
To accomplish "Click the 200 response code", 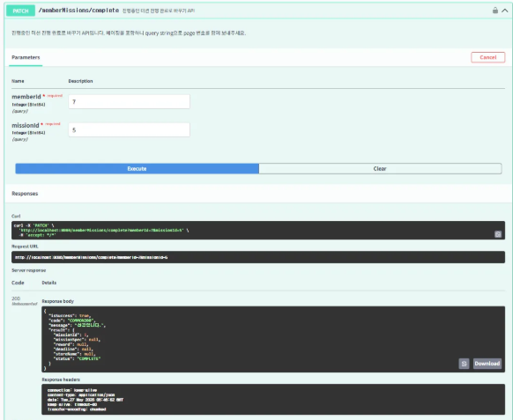I will [16, 298].
